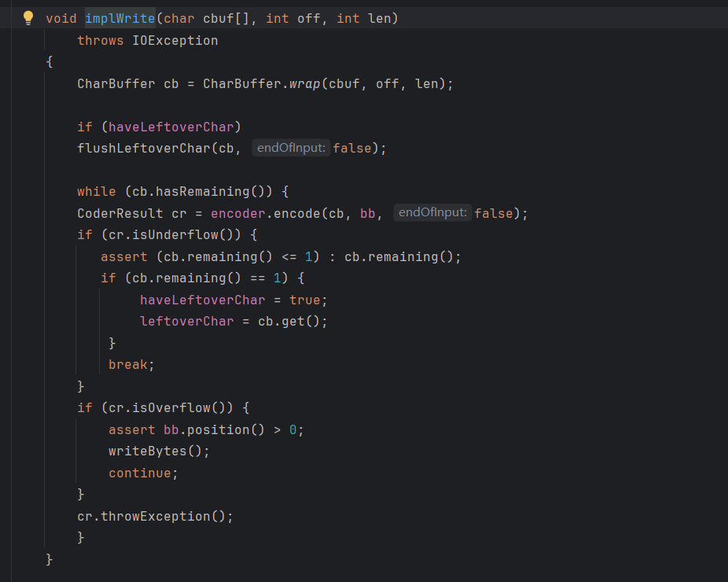Click the flushLeftoverChar method name

pos(143,148)
